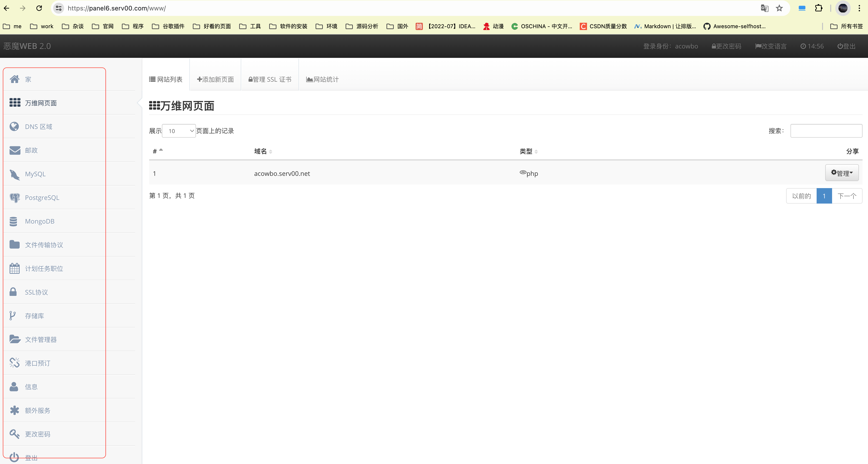Click 更改密码 link in top header
The image size is (868, 464).
[x=726, y=46]
